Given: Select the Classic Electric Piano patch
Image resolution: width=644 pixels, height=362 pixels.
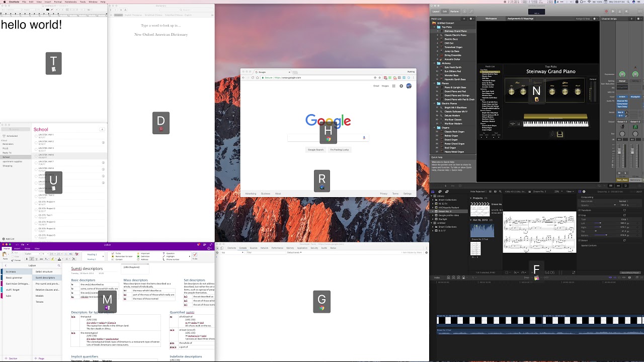Looking at the screenshot, I should coord(455,35).
